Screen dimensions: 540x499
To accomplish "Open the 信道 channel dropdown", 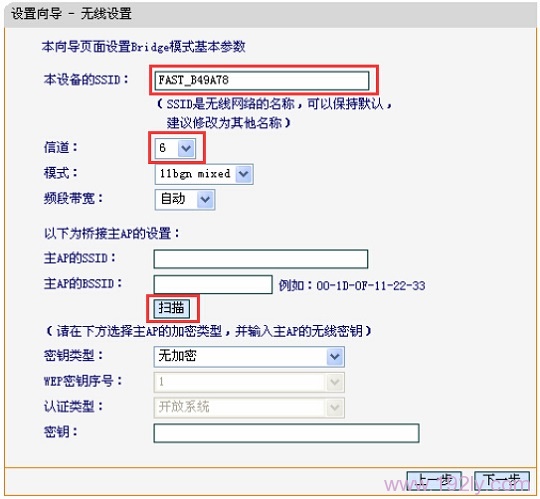I will coord(175,148).
